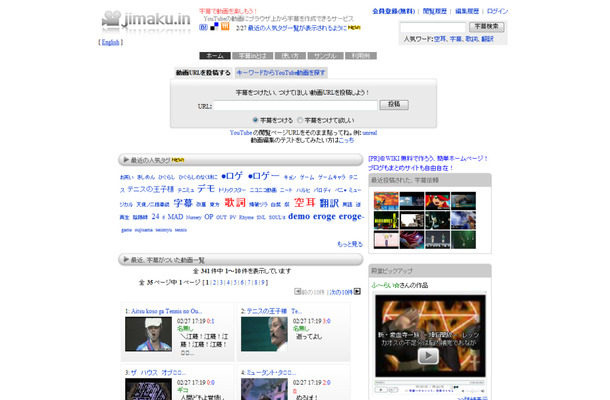The image size is (610, 400).
Task: Go to results page 9
Action: click(x=263, y=282)
